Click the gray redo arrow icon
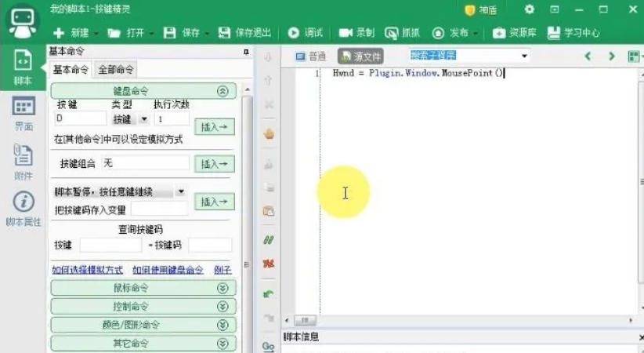This screenshot has width=644, height=353. coord(269,318)
